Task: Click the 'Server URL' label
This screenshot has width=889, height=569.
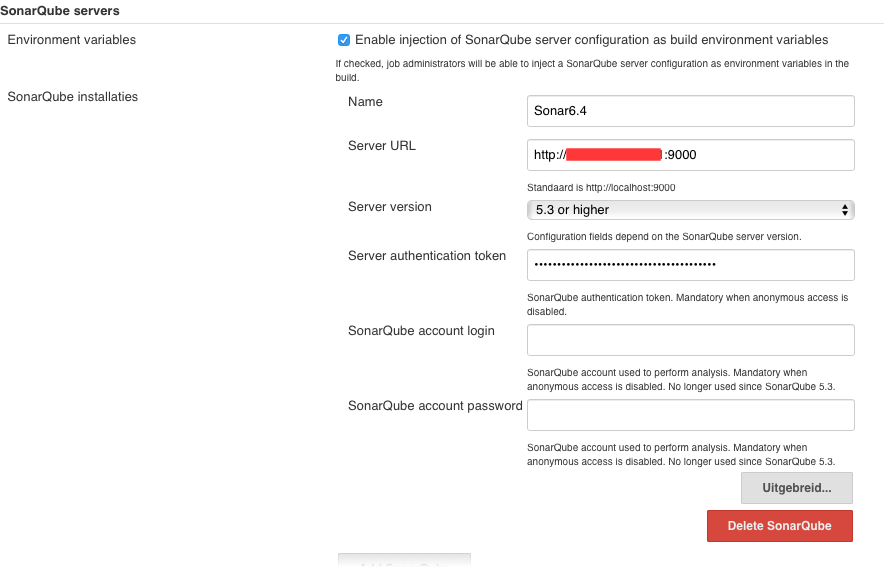Action: (x=382, y=146)
